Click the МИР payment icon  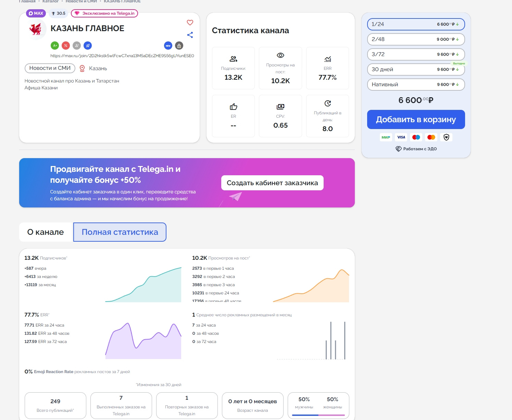tap(386, 137)
